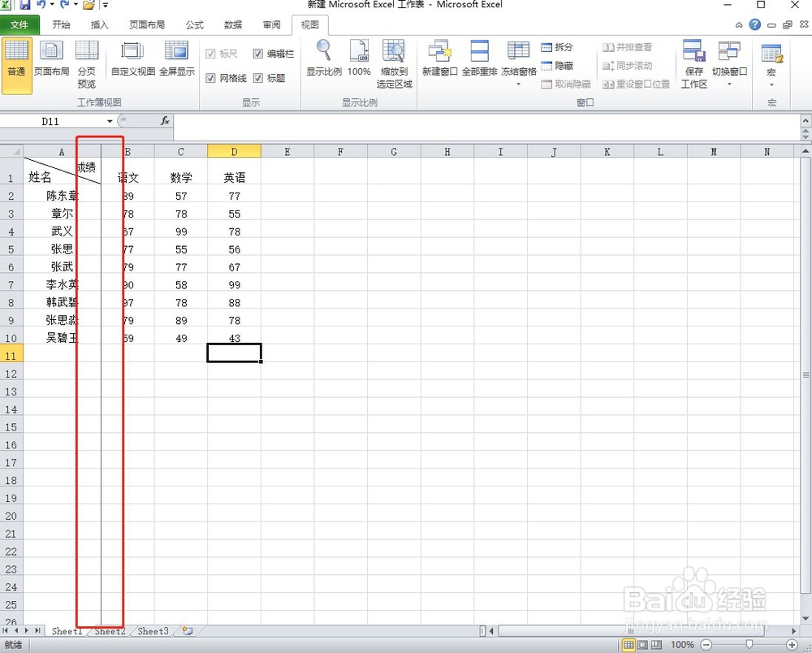Click the Insert Function fx button
This screenshot has width=812, height=653.
click(x=165, y=121)
